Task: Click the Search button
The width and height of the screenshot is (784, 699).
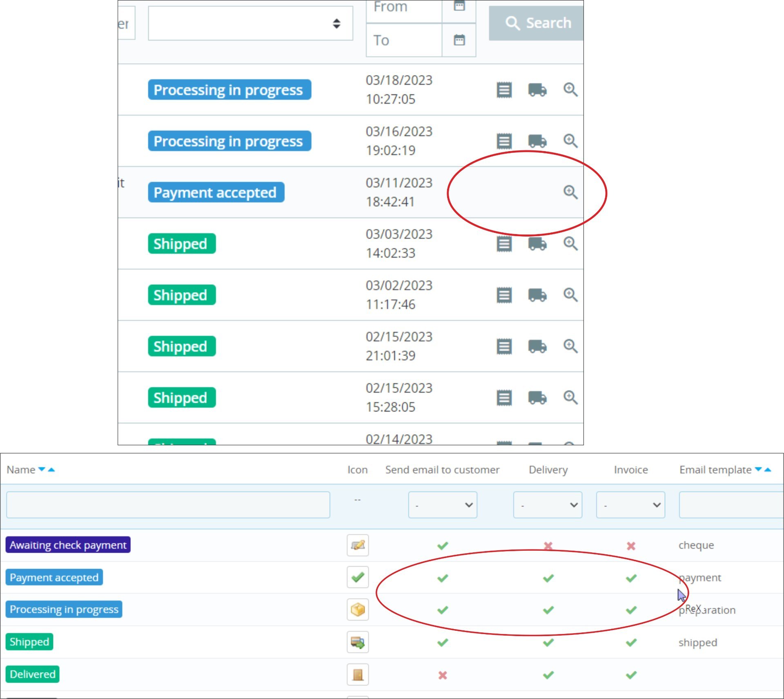Action: (x=537, y=23)
